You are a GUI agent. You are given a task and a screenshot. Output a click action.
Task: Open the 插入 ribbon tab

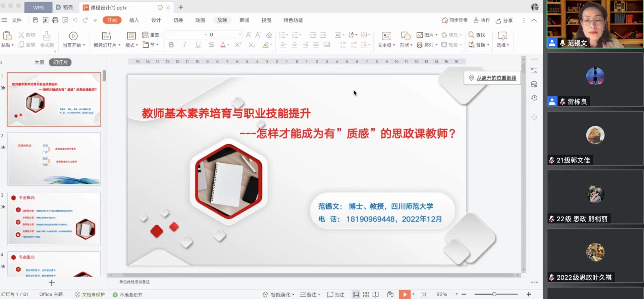coord(134,20)
